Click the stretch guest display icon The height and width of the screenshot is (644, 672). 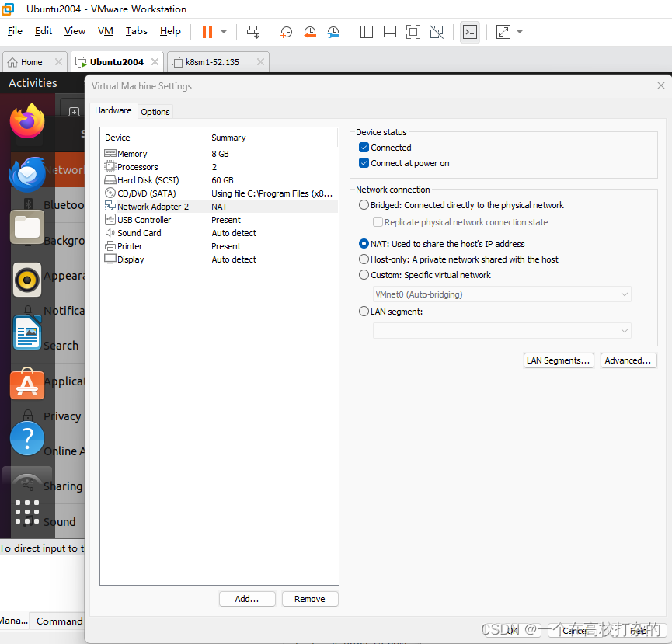(x=503, y=32)
